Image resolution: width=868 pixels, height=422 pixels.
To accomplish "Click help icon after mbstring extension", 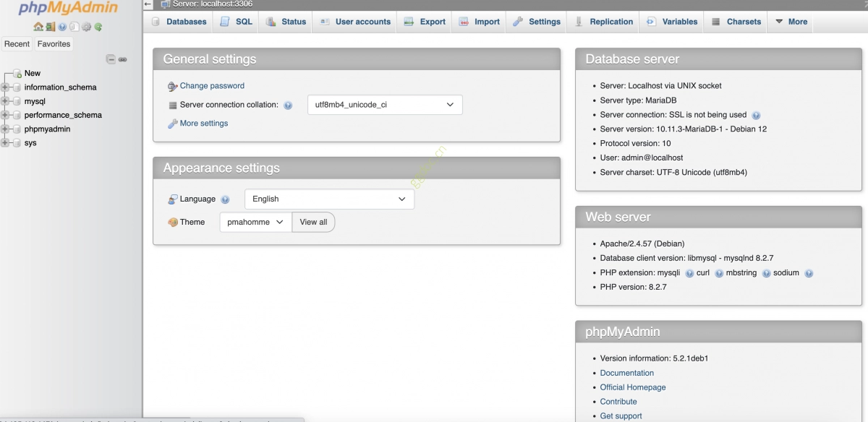I will point(766,273).
